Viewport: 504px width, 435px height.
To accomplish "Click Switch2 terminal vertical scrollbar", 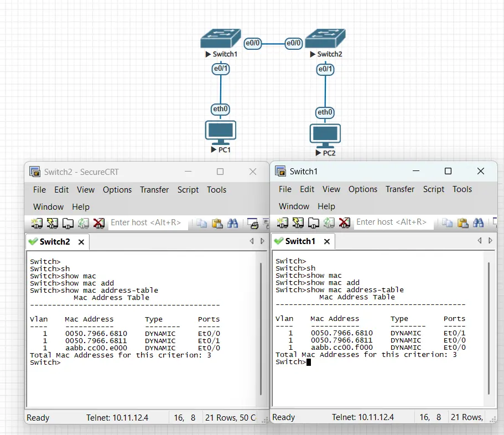I will pyautogui.click(x=261, y=329).
